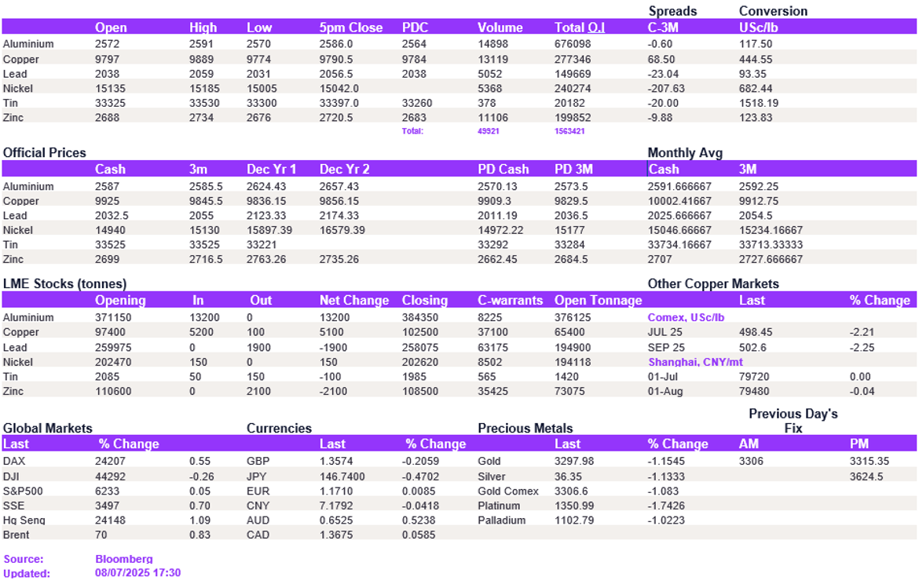The image size is (919, 588).
Task: Select CAD last rate 1.3675
Action: 336,535
